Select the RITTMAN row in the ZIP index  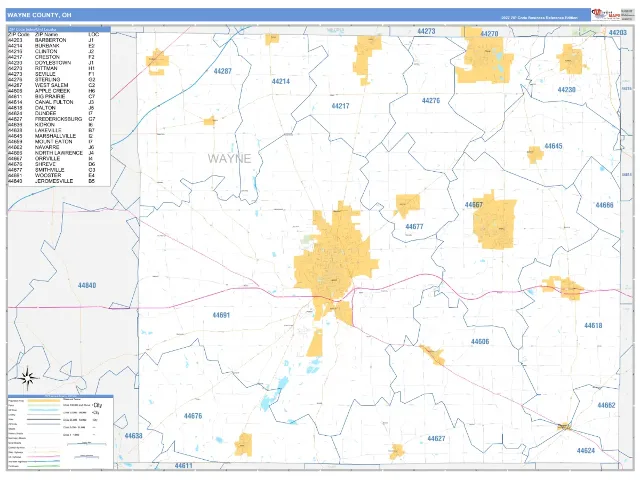51,69
